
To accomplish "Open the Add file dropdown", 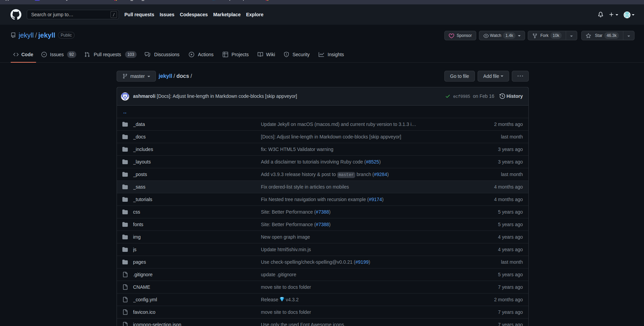I will point(493,76).
